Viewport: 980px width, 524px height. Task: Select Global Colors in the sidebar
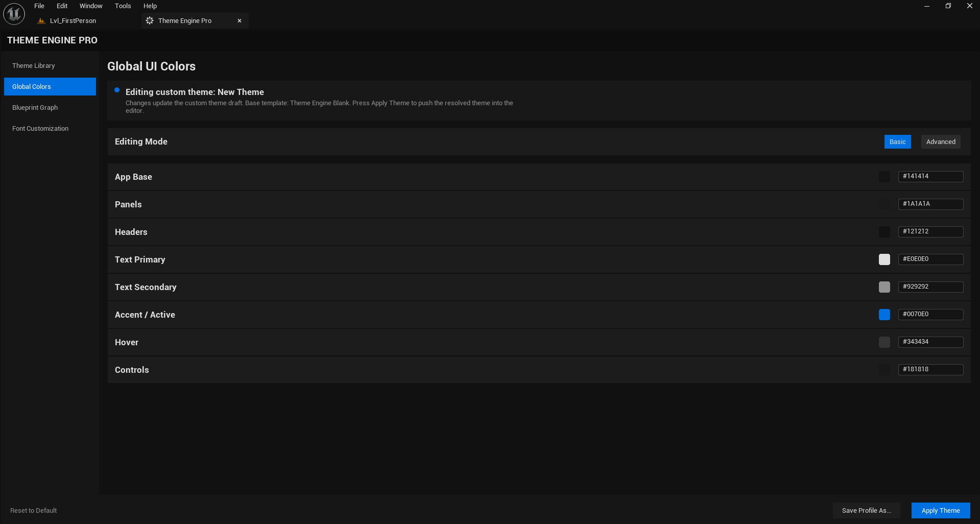pos(50,87)
